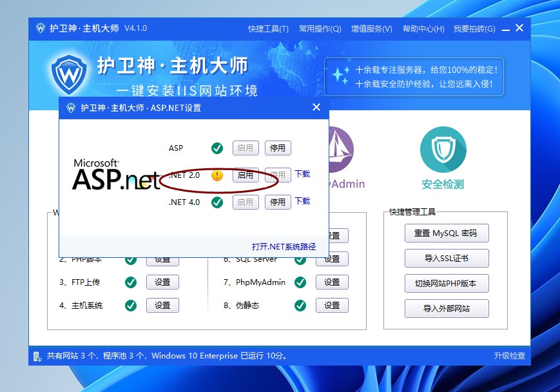Enable .NET 2.0 with 启用 button
The image size is (560, 392).
click(x=246, y=175)
